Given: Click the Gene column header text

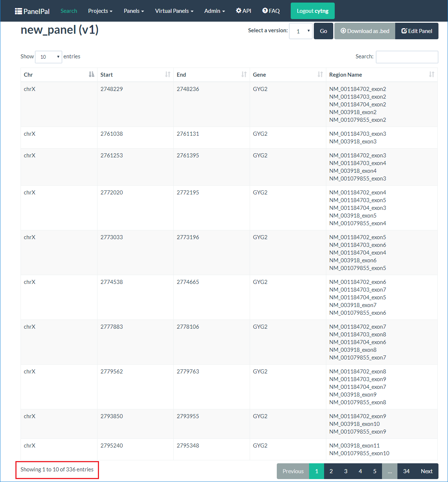Looking at the screenshot, I should point(259,74).
